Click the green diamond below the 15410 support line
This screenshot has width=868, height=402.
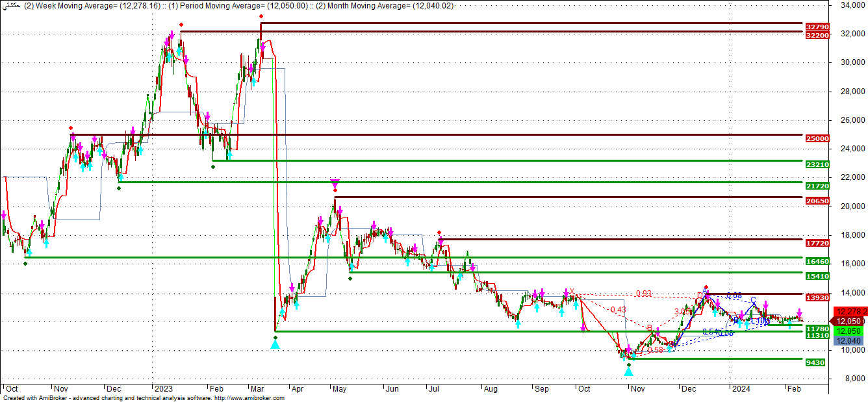[350, 279]
